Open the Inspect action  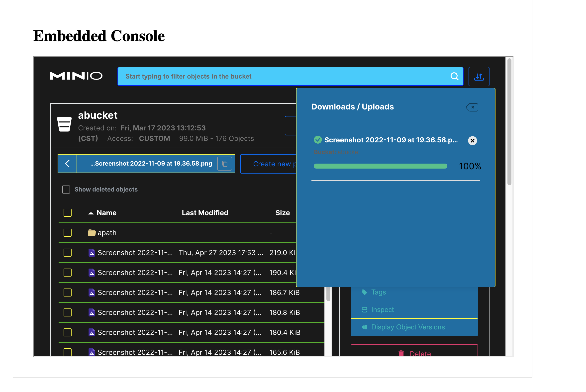click(414, 310)
